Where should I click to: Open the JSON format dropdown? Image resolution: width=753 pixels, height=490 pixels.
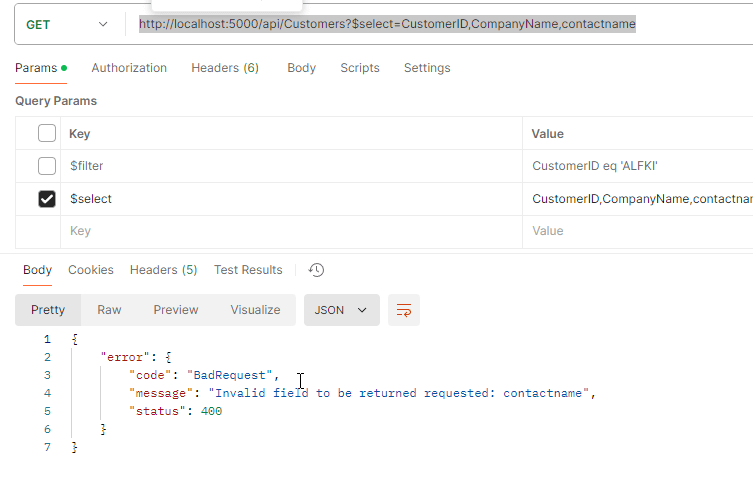(341, 310)
